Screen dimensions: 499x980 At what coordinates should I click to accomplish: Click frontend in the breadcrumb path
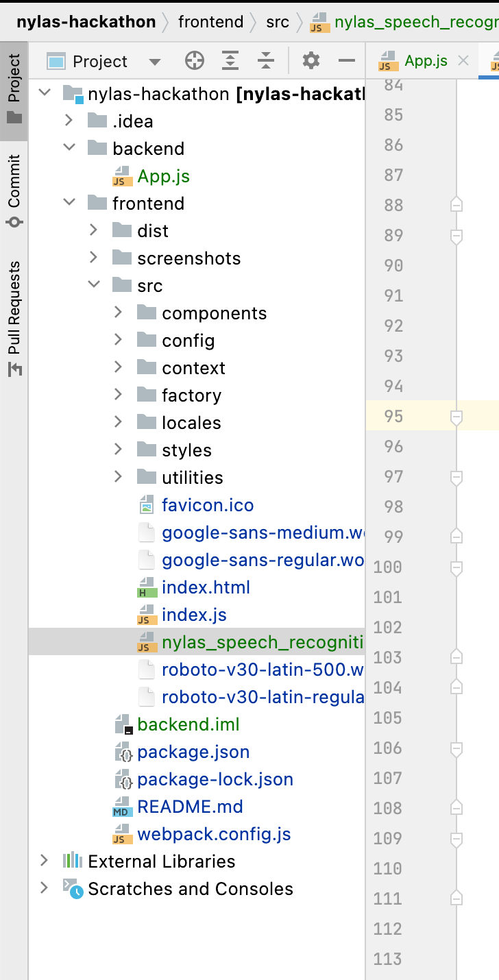[210, 22]
